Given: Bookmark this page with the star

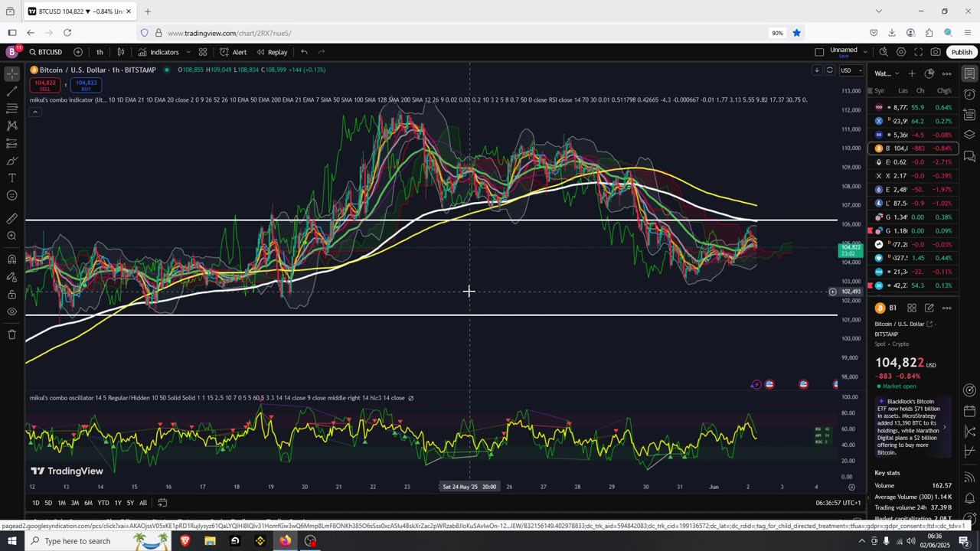Looking at the screenshot, I should point(796,33).
